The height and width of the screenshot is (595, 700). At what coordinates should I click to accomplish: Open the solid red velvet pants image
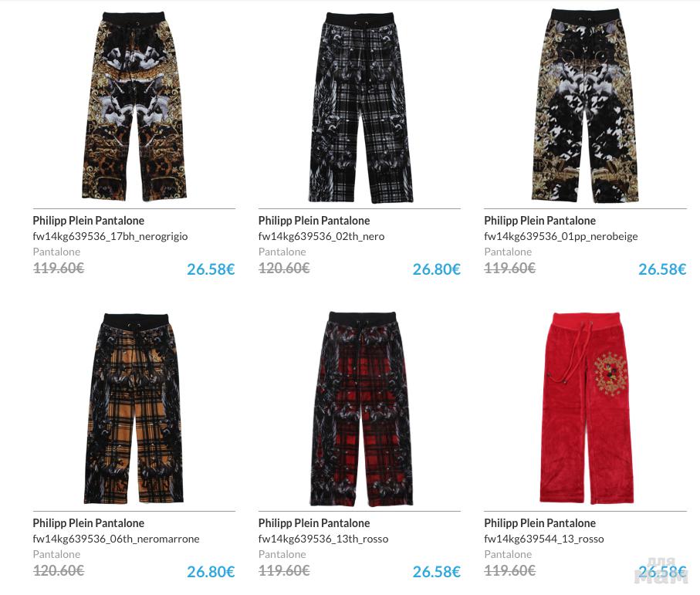point(585,408)
